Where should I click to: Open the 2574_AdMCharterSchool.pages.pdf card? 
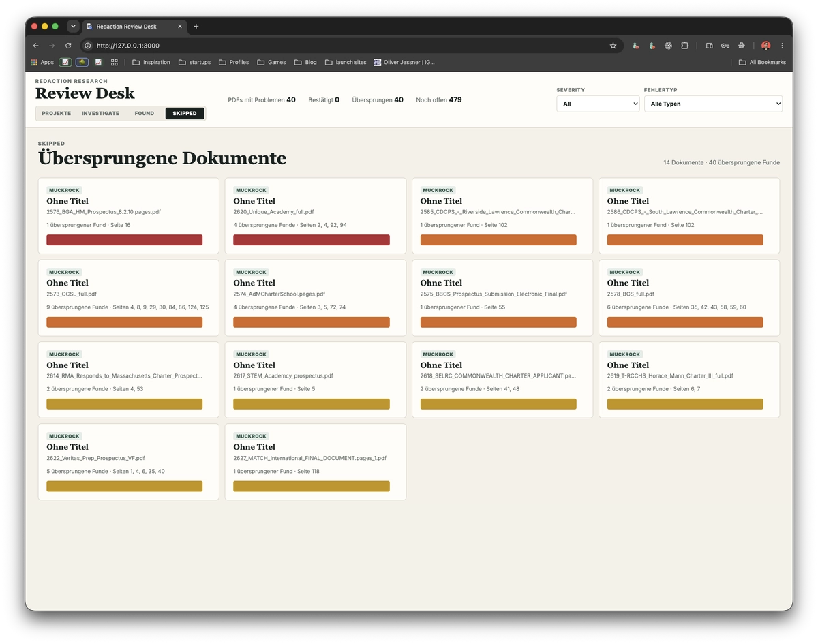coord(316,298)
